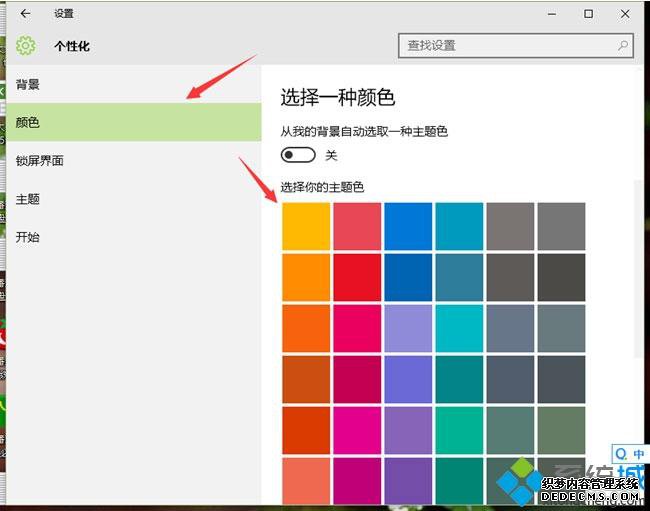Select the mint green swatch in the fifth row
Image resolution: width=650 pixels, height=511 pixels.
pos(459,430)
